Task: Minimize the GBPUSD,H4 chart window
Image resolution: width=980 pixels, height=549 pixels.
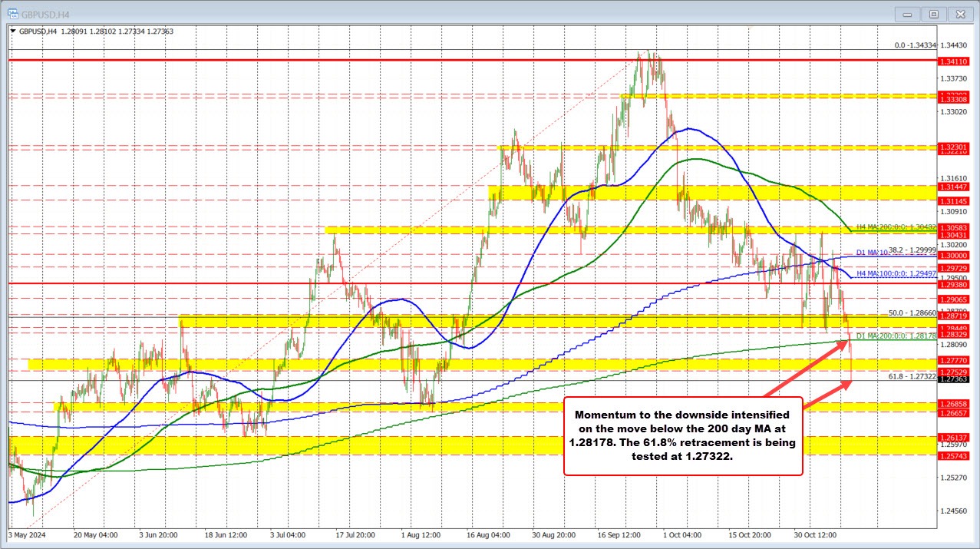Action: (906, 13)
